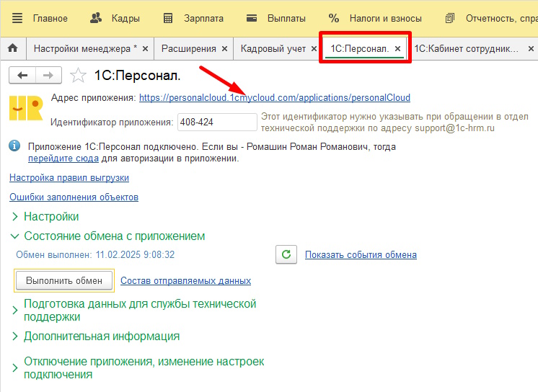Click the Выплаты wallet icon

click(252, 18)
